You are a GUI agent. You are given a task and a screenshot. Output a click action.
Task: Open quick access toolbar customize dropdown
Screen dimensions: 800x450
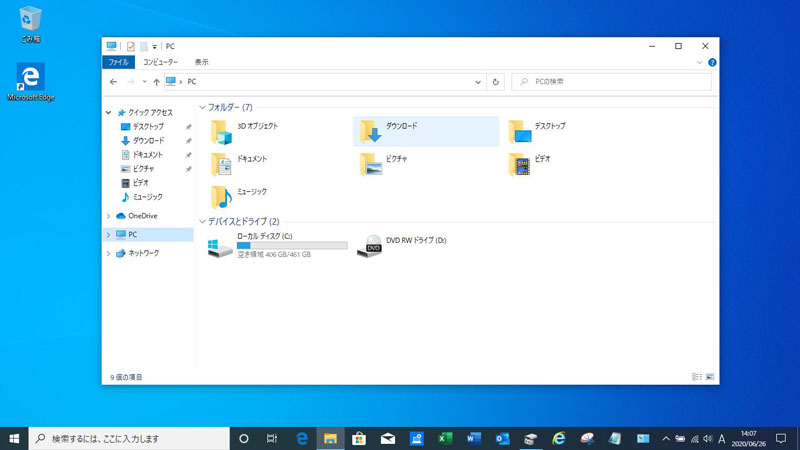(155, 47)
